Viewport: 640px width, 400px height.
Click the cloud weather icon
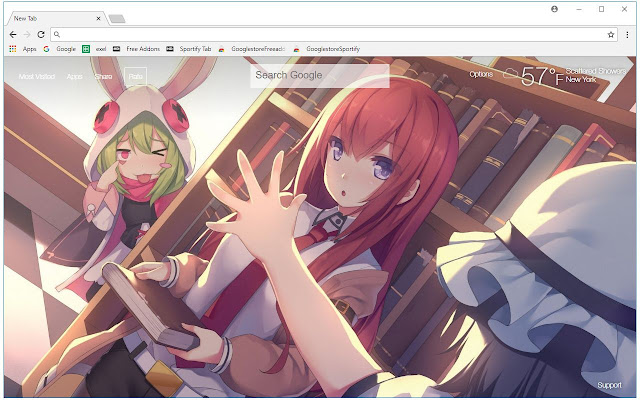[x=510, y=74]
